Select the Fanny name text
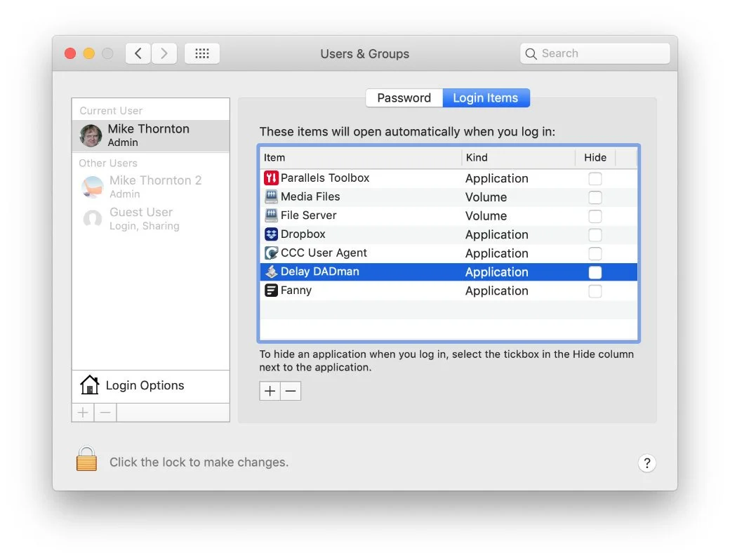730x560 pixels. (x=296, y=291)
